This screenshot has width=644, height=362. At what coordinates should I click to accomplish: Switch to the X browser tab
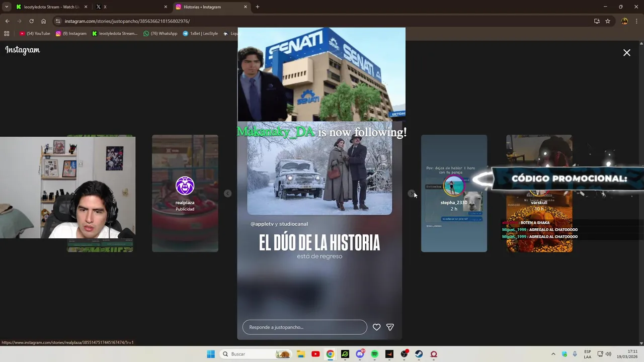click(x=131, y=7)
